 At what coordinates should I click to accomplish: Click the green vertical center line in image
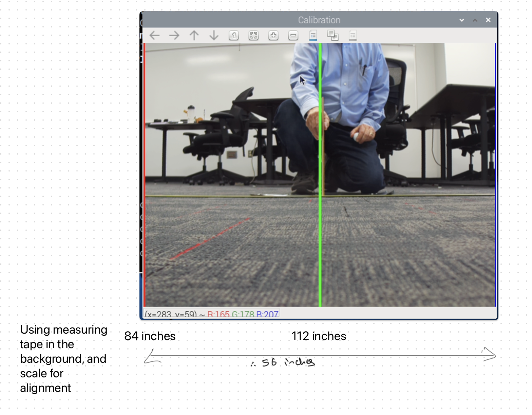click(x=320, y=175)
